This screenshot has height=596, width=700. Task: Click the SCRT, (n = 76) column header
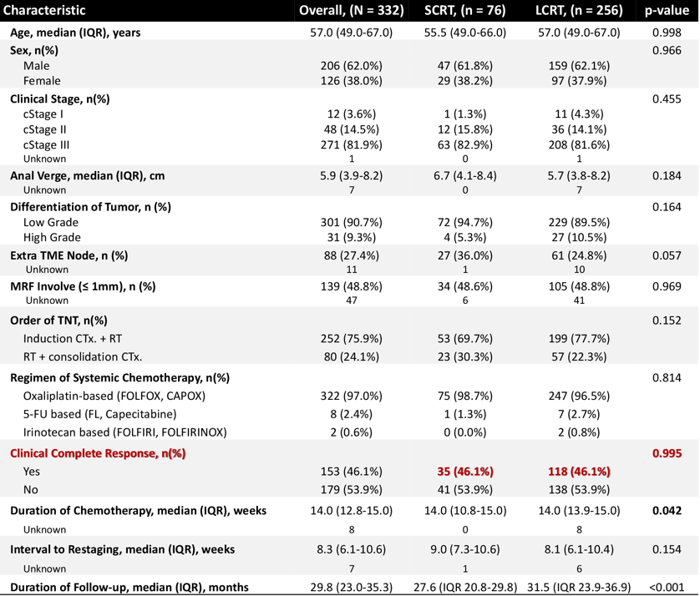(x=464, y=11)
